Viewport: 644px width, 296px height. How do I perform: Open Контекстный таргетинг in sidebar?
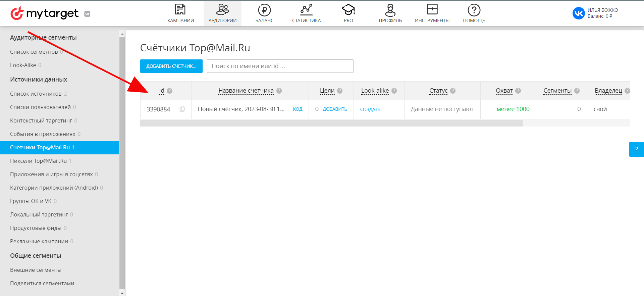tap(41, 120)
